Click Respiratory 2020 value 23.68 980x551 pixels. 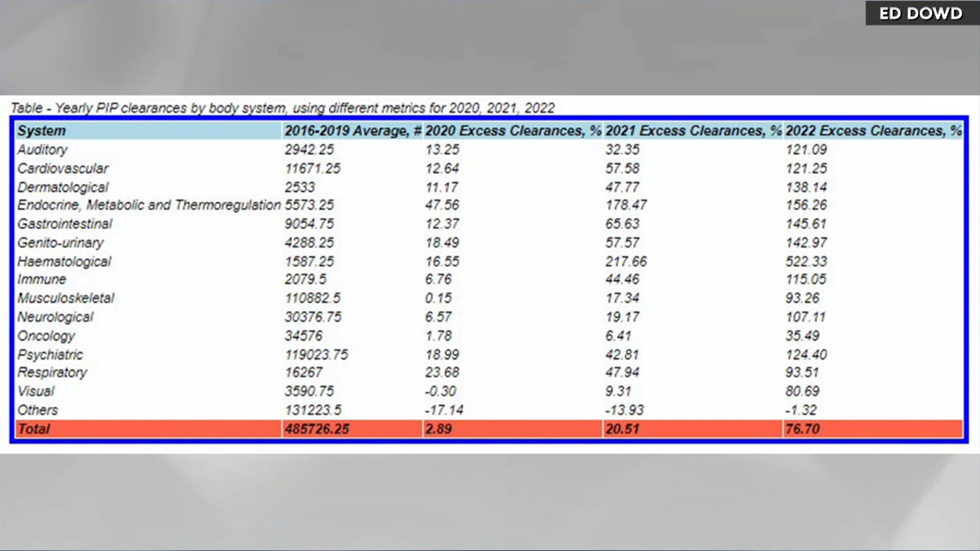pyautogui.click(x=442, y=373)
